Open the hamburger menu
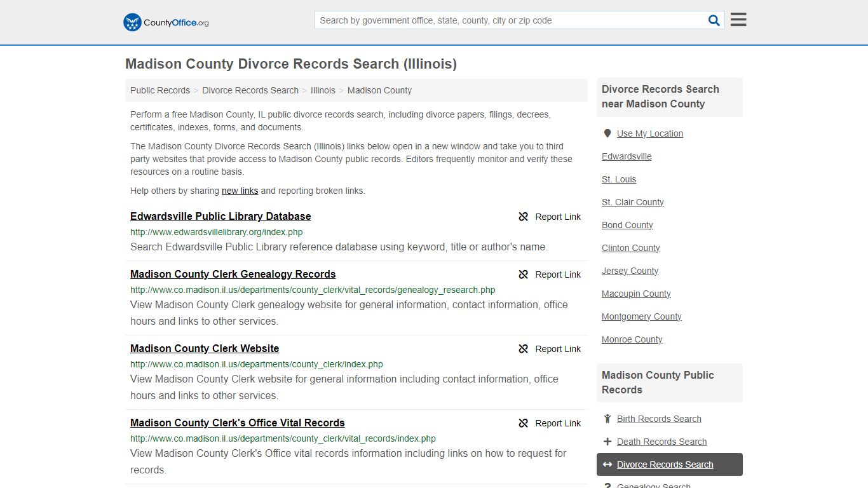The image size is (868, 488). pyautogui.click(x=738, y=20)
